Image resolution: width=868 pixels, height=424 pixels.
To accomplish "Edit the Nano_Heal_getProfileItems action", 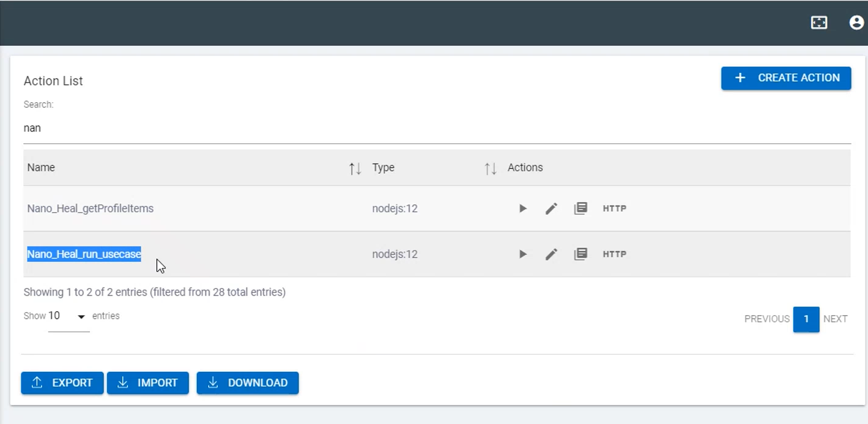I will point(551,209).
